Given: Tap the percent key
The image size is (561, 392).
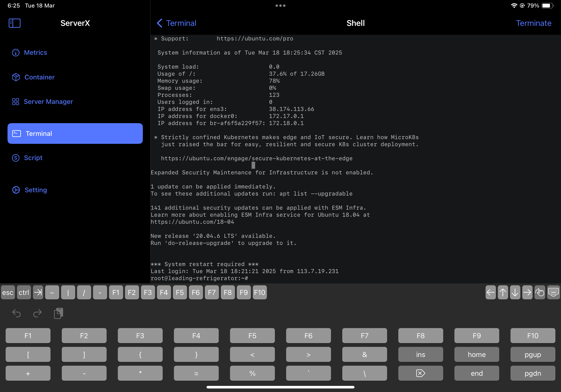Looking at the screenshot, I should click(x=252, y=373).
